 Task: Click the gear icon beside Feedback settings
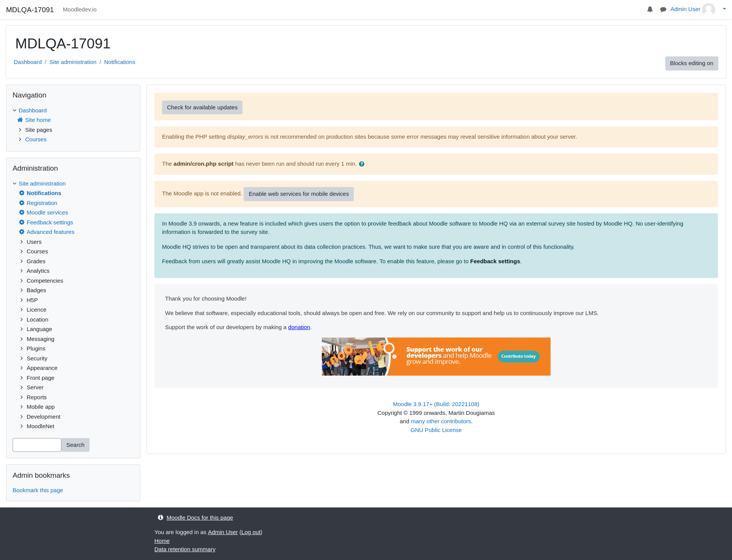click(22, 222)
